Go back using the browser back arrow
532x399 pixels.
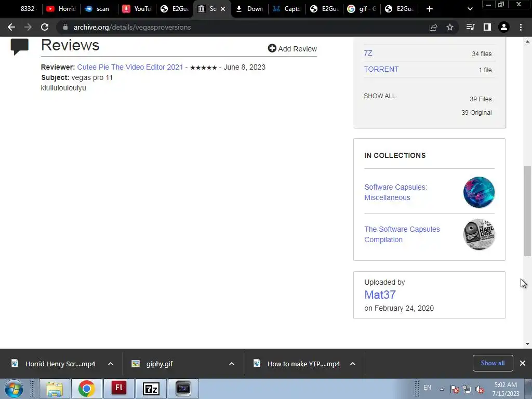point(11,27)
